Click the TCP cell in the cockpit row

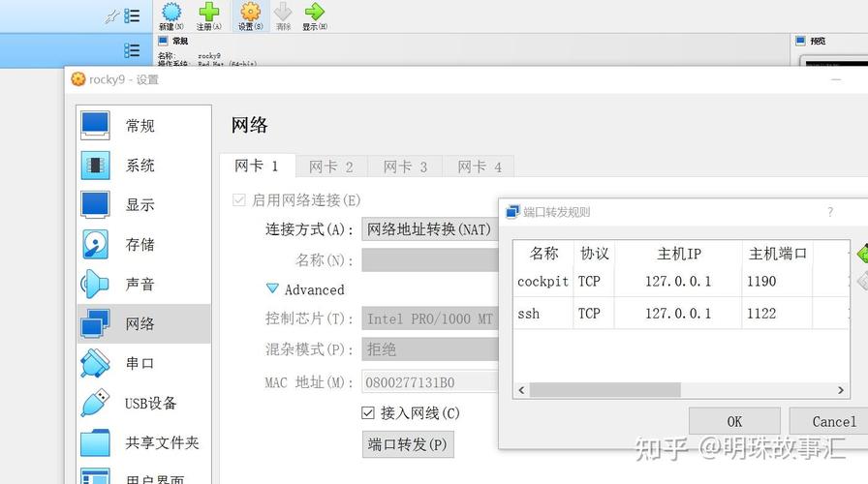coord(594,281)
